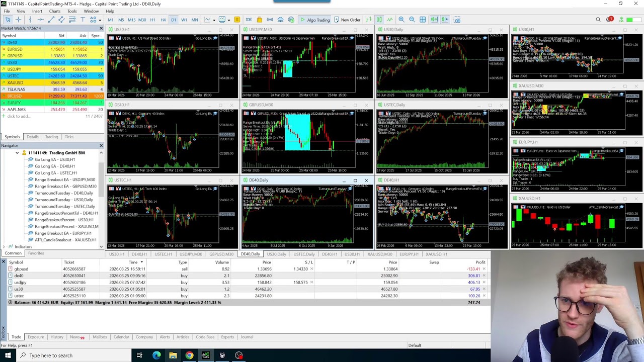Close the Navigator panel
Screen dimensions: 644x362
tap(101, 146)
